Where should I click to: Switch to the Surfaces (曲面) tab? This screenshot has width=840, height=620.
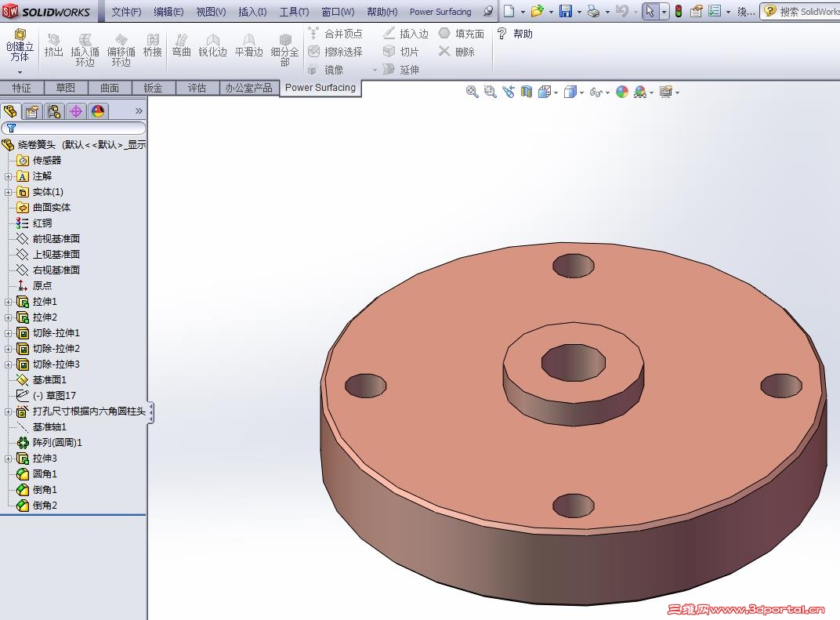pos(109,88)
